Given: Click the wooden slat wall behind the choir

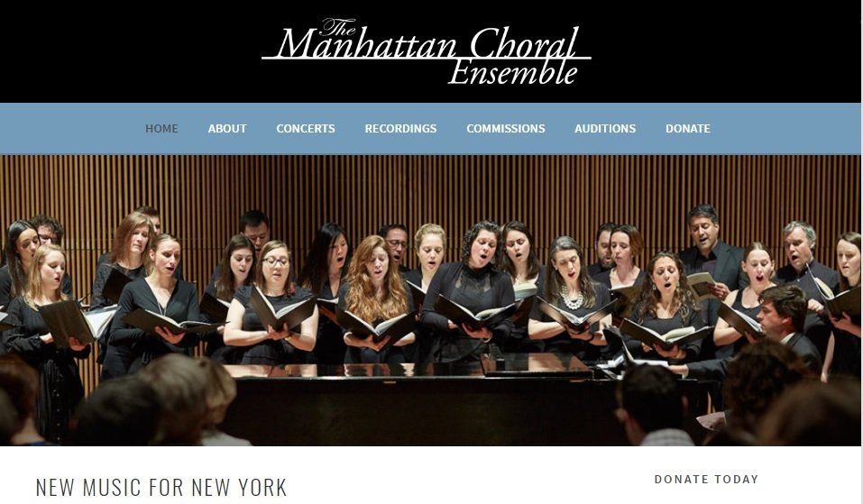Looking at the screenshot, I should (429, 187).
